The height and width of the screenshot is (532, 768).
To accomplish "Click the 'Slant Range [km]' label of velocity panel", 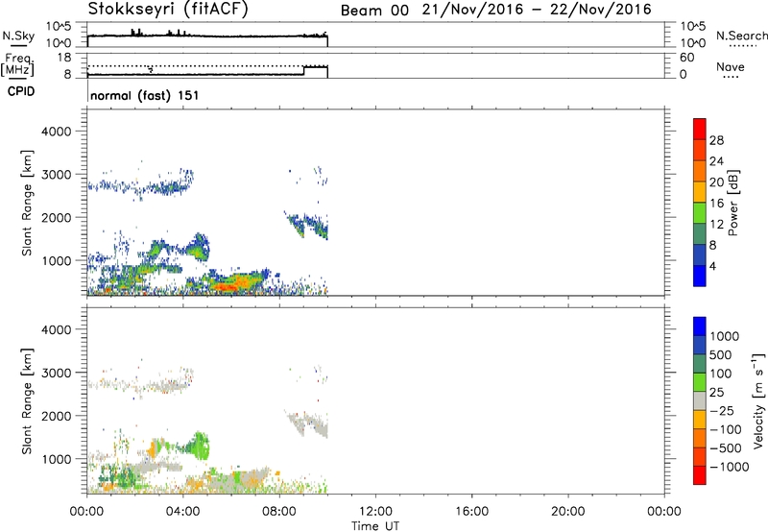I will tap(27, 401).
